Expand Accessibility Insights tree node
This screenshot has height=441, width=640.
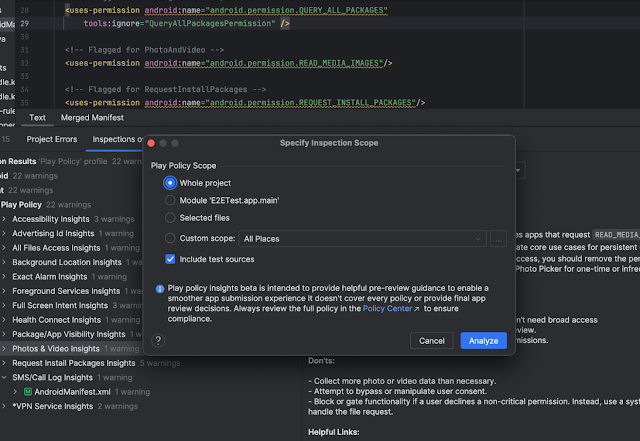pos(5,218)
